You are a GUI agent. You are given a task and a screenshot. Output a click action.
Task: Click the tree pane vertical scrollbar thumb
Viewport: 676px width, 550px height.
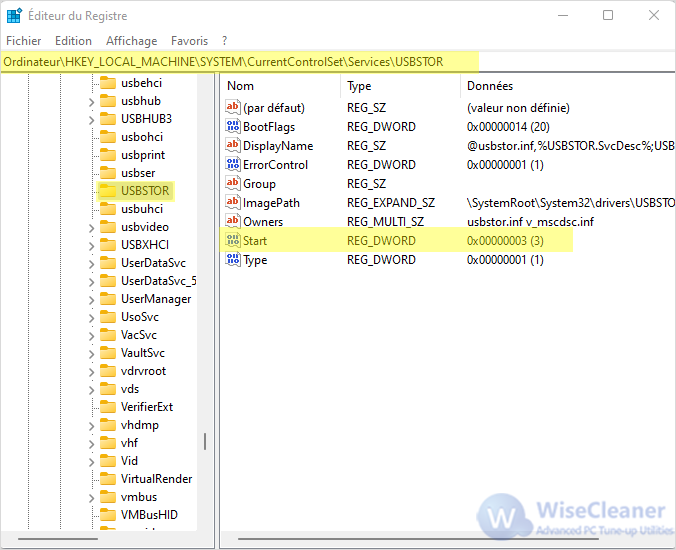point(205,441)
